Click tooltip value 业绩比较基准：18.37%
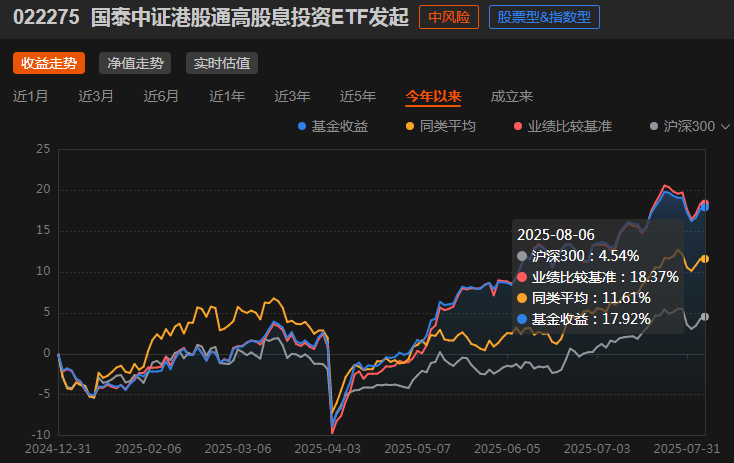 pyautogui.click(x=598, y=277)
